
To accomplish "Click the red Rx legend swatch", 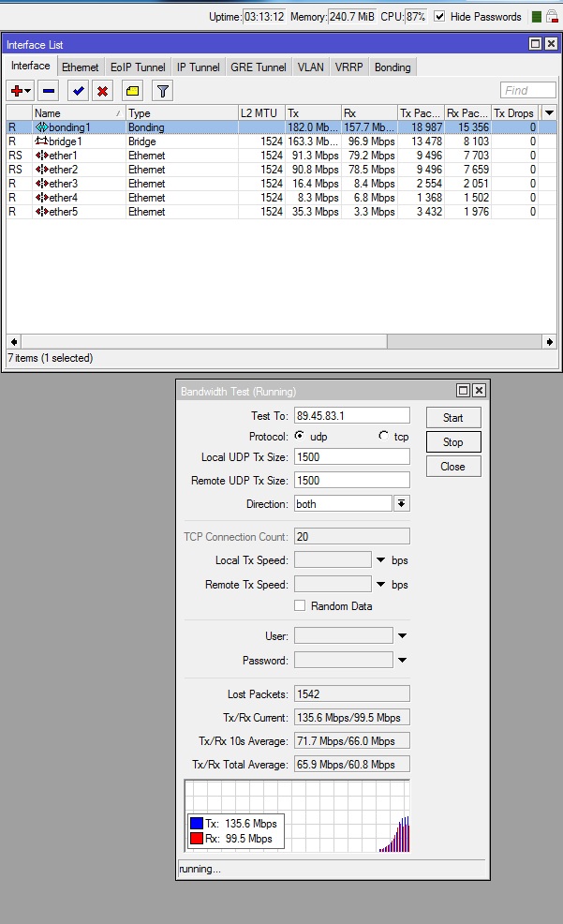I will coord(197,838).
